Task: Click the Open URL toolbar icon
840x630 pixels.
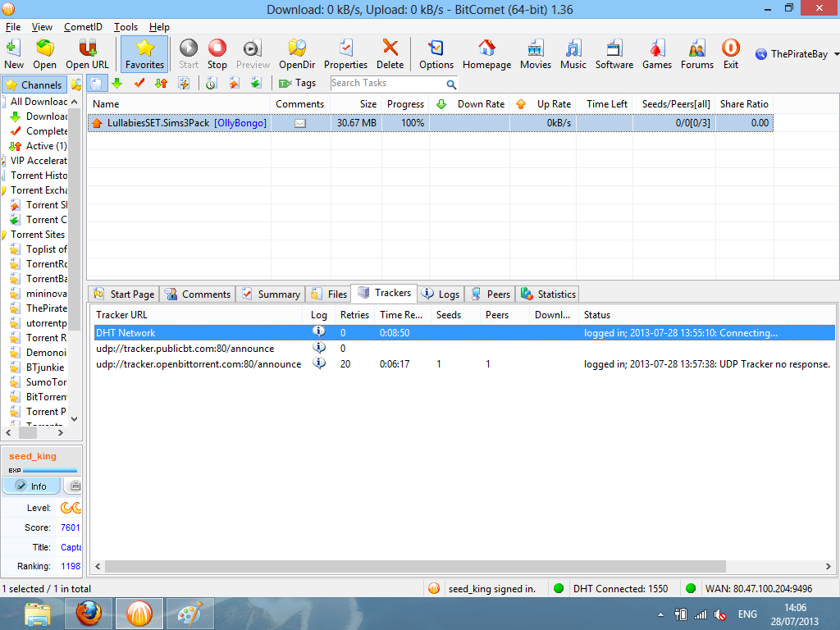Action: point(87,54)
